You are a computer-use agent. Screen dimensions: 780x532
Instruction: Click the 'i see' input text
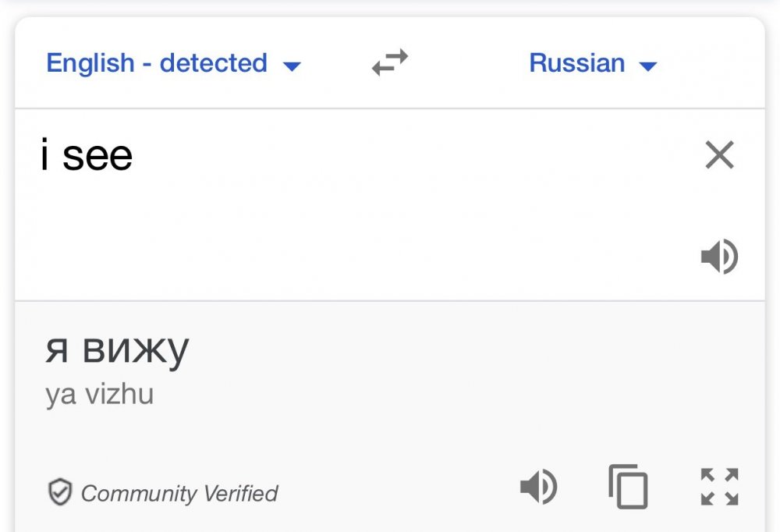coord(87,156)
